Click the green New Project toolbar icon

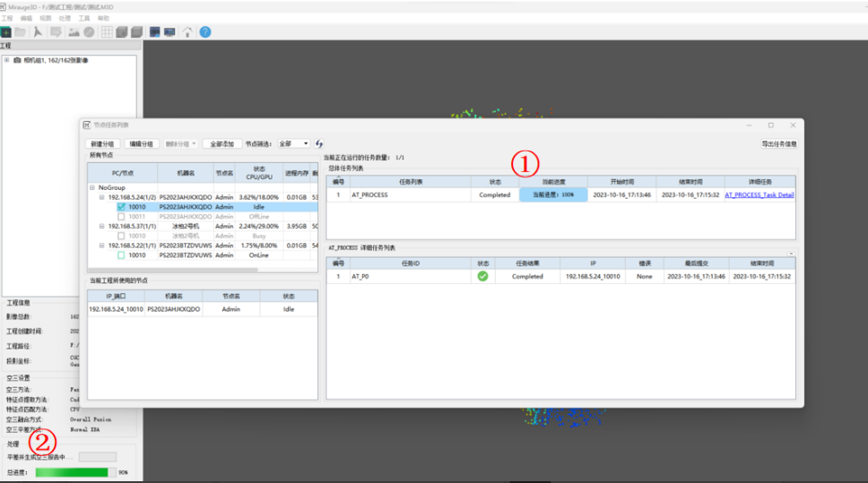pos(6,32)
